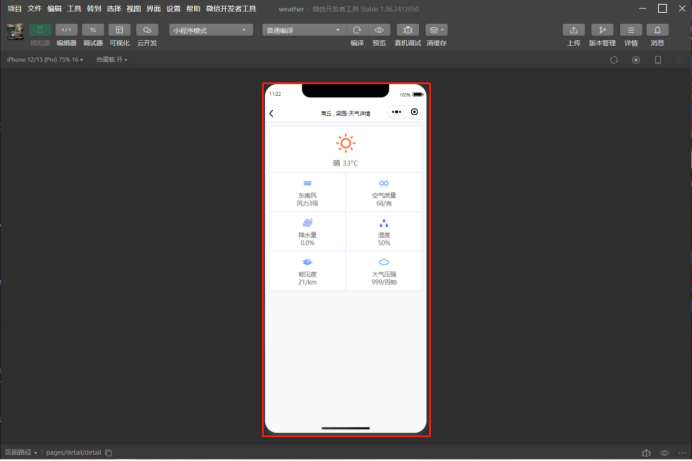This screenshot has height=461, width=692.
Task: Tap the visibility icon above 能见度
Action: click(x=308, y=262)
